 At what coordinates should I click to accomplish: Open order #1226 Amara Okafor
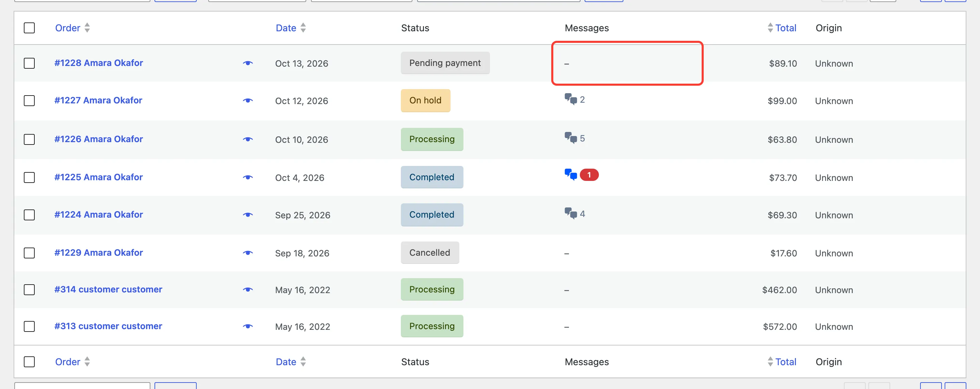click(99, 139)
